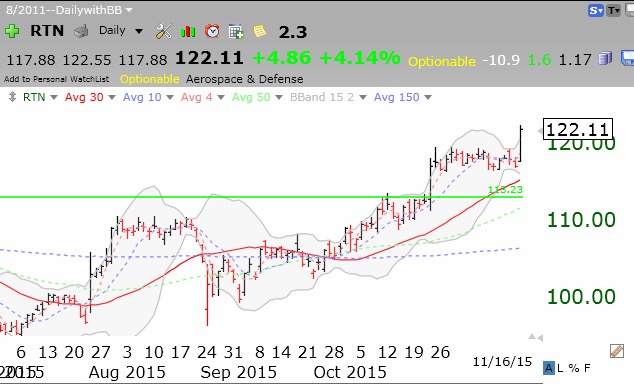
Task: Open the Daily timeframe dropdown
Action: (121, 31)
